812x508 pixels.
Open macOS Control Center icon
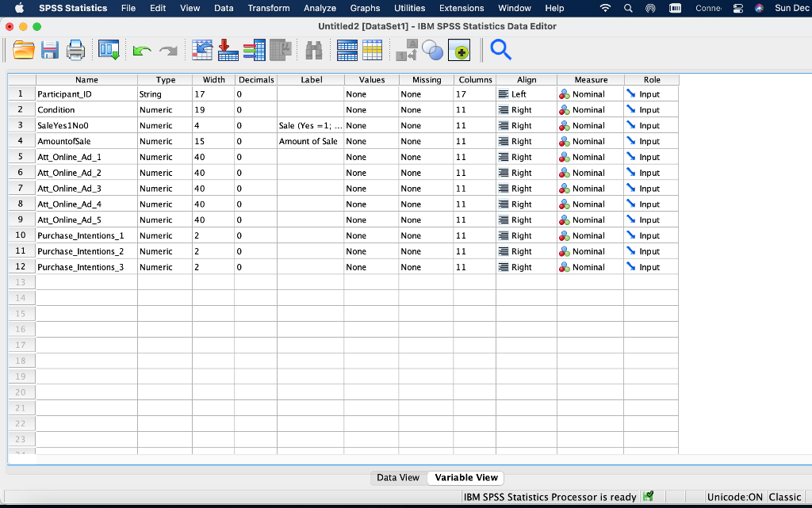click(738, 8)
